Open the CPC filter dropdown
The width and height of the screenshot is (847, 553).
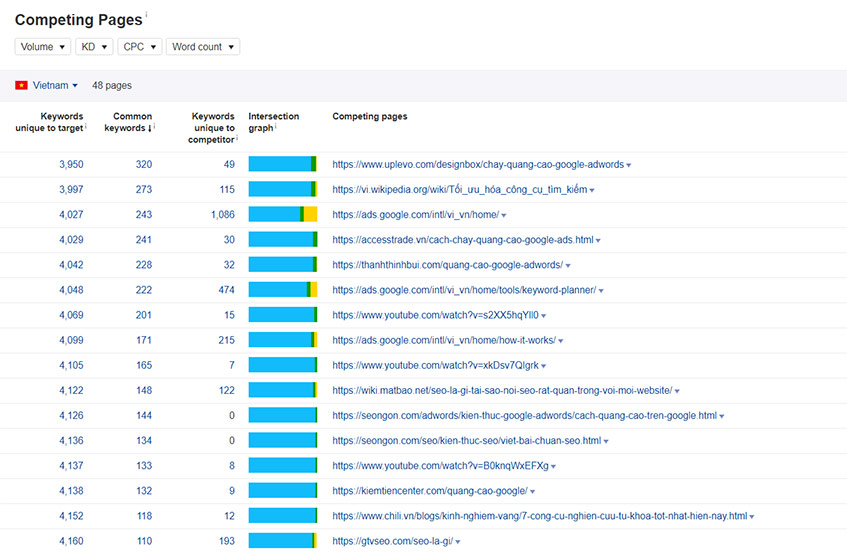[x=140, y=47]
